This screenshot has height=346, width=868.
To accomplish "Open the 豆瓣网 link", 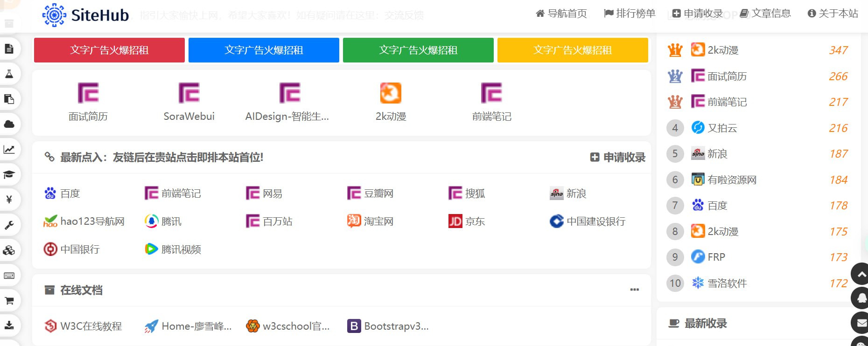I will (x=371, y=193).
